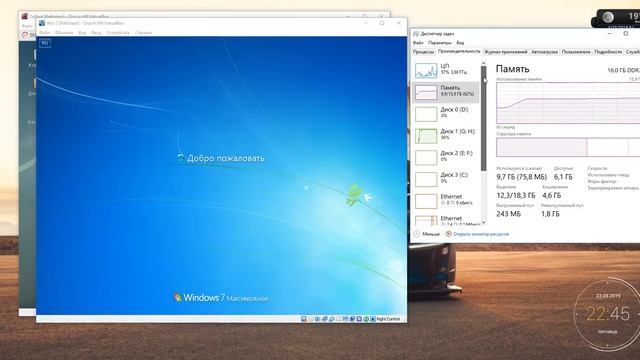Open Файл menu in Task Manager

(x=418, y=42)
